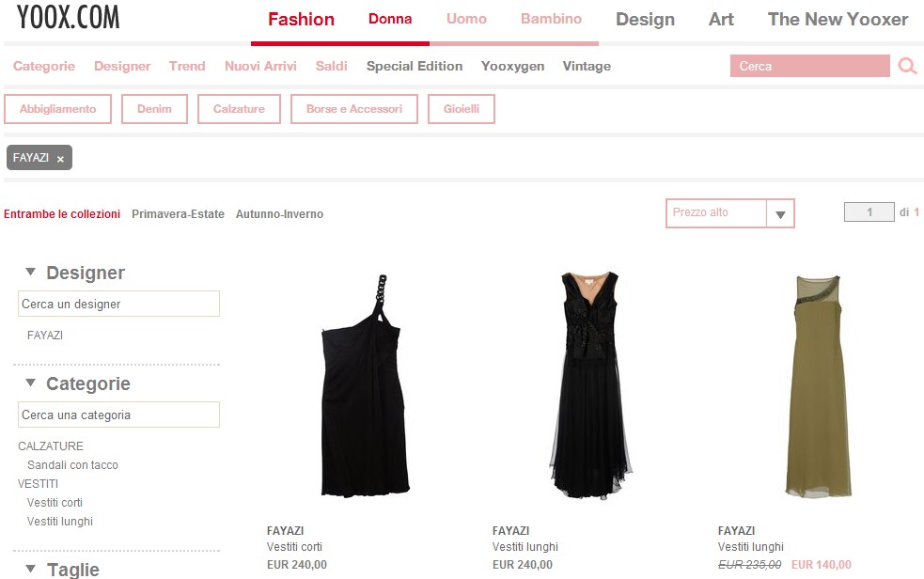This screenshot has height=579, width=924.
Task: Open the Fashion main tab
Action: [301, 20]
